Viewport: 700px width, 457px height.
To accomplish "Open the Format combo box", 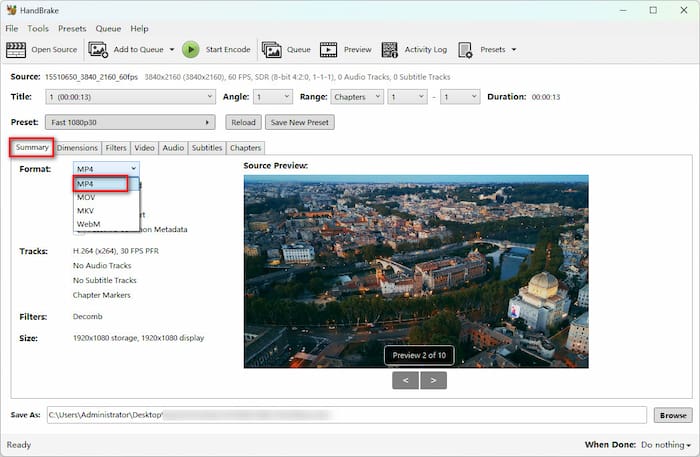I will [x=106, y=169].
